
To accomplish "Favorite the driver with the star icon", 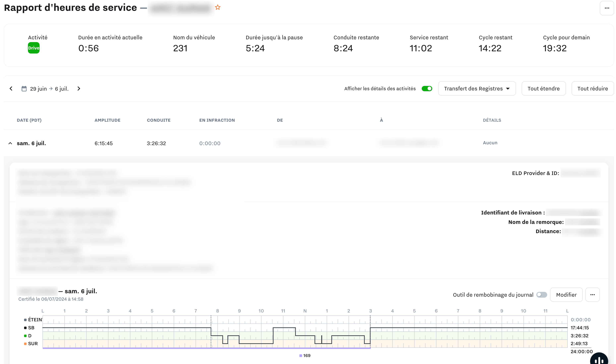I will 218,7.
